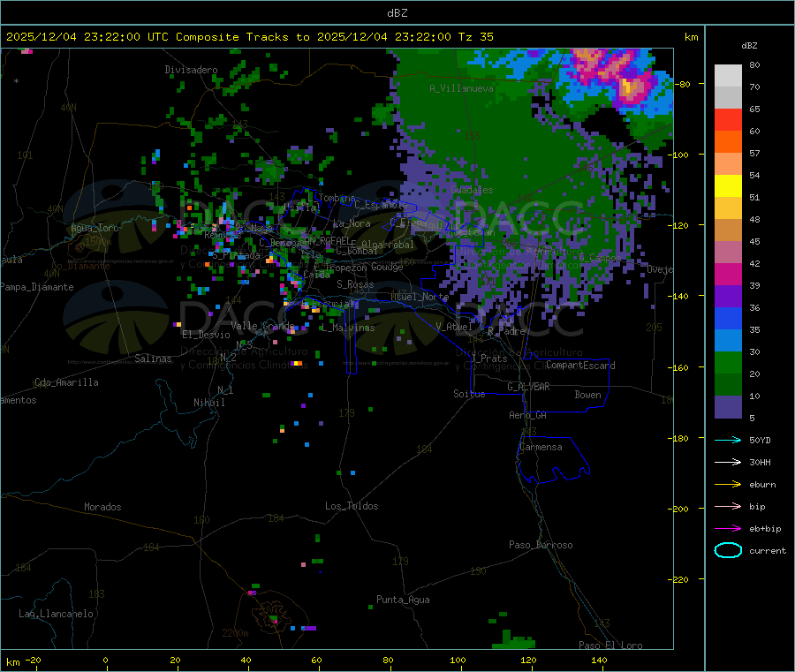Click the 2200m contour label near bottom
This screenshot has height=672, width=795.
coord(235,633)
